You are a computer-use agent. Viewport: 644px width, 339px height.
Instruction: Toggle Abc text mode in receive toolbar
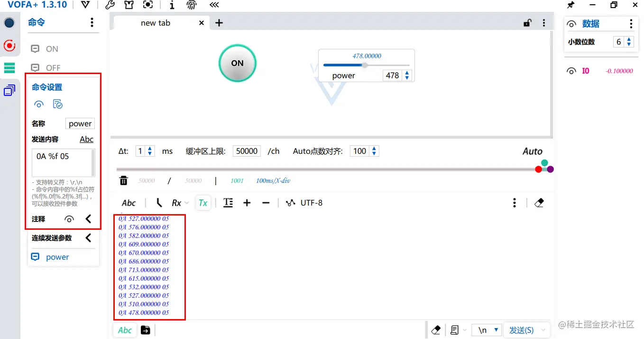click(x=129, y=203)
